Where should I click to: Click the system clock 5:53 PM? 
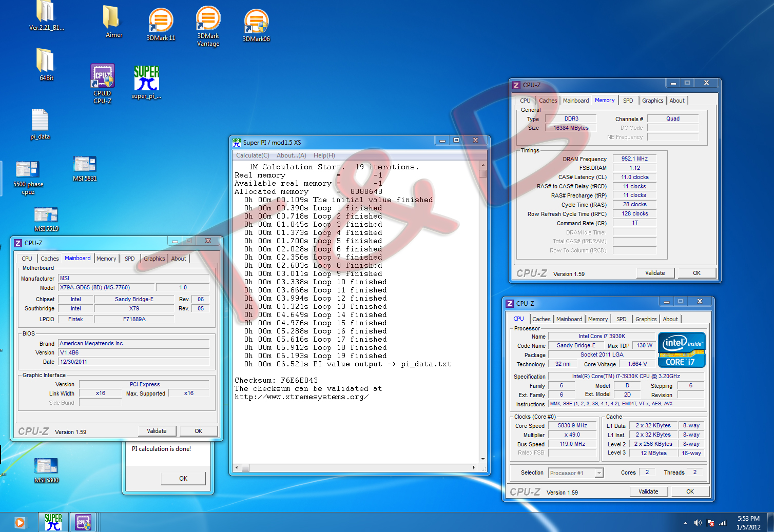point(748,519)
